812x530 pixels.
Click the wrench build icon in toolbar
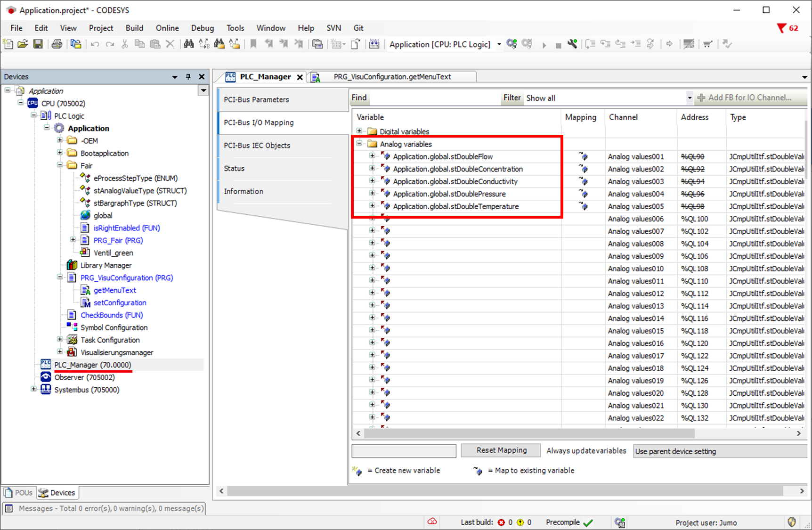tap(572, 44)
